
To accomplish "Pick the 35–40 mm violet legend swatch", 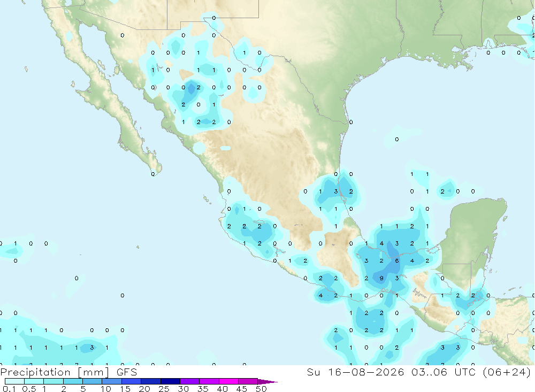I will 209,381.
